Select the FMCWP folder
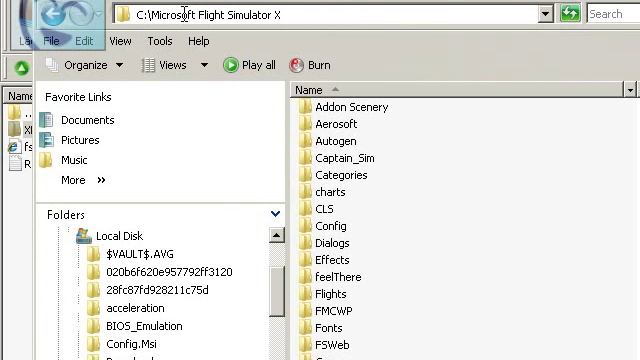 [333, 311]
